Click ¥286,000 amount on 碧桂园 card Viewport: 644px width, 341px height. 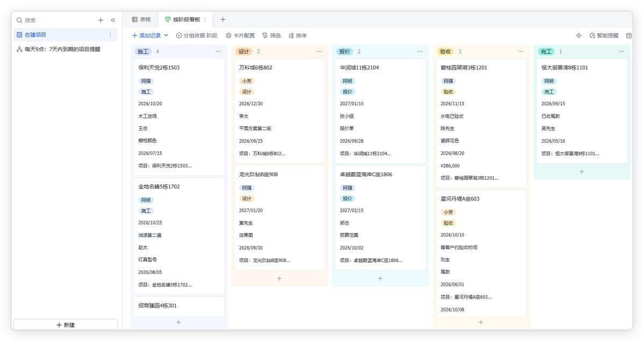pyautogui.click(x=450, y=166)
